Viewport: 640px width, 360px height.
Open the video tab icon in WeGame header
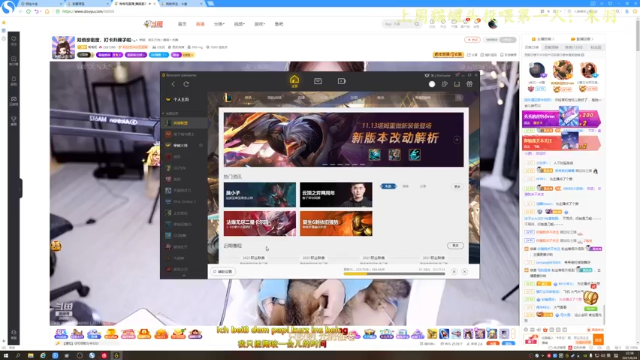point(342,81)
